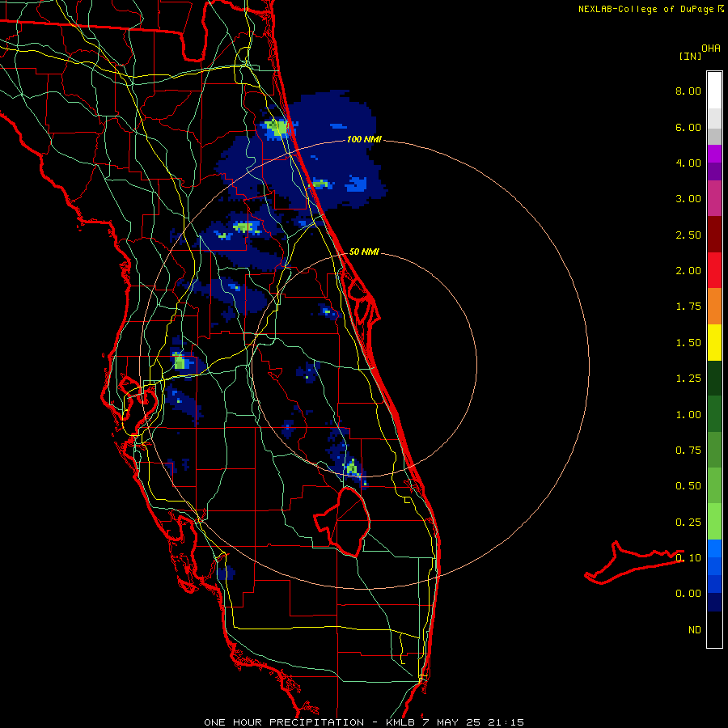The image size is (728, 728).
Task: Click the ND legend label
Action: (695, 630)
